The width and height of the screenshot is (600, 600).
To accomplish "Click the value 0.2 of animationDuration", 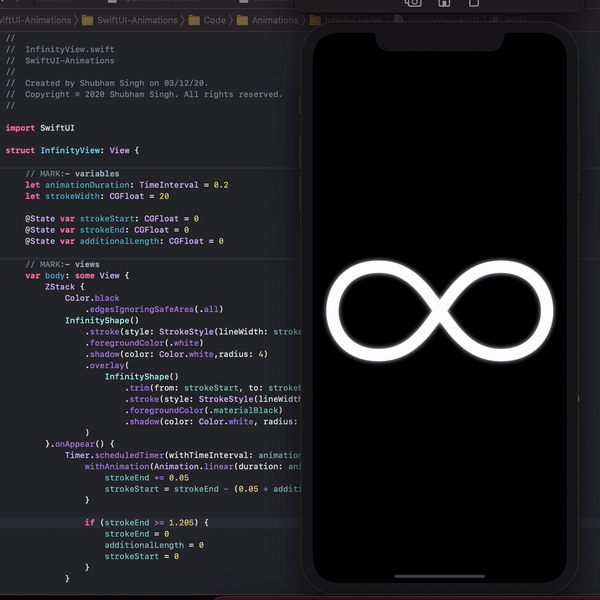I will tap(221, 185).
